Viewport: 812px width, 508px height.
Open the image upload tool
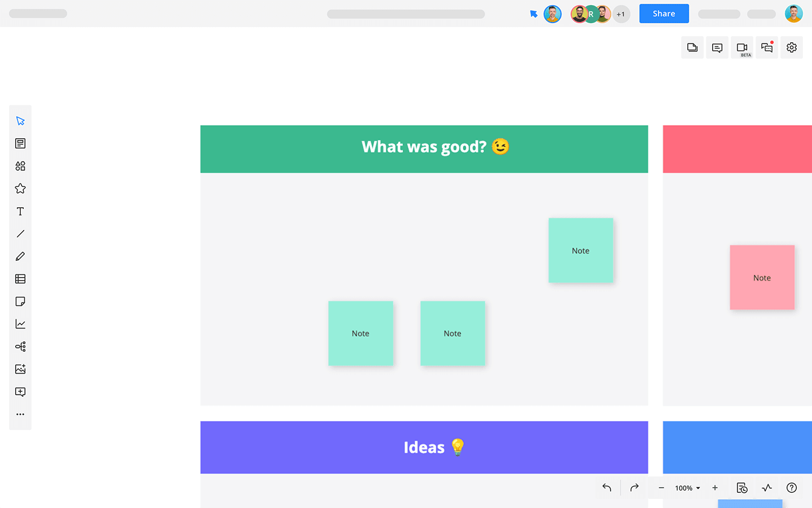[20, 369]
